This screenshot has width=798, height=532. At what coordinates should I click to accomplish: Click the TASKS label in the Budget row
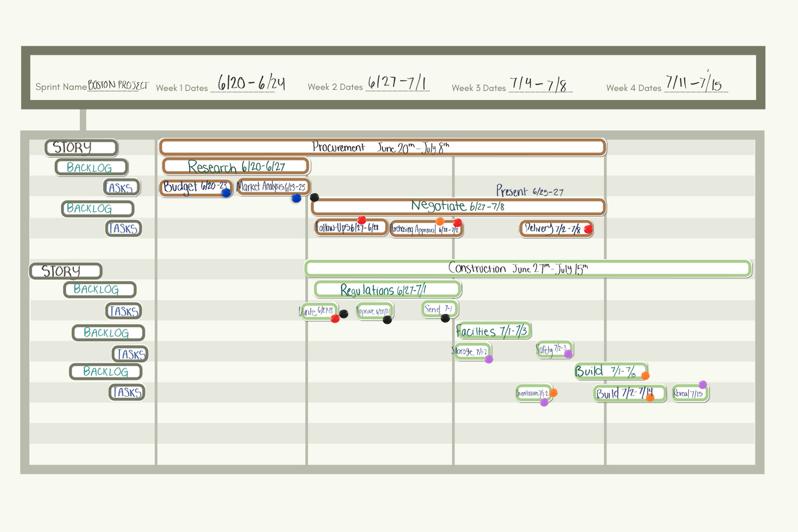pyautogui.click(x=122, y=187)
